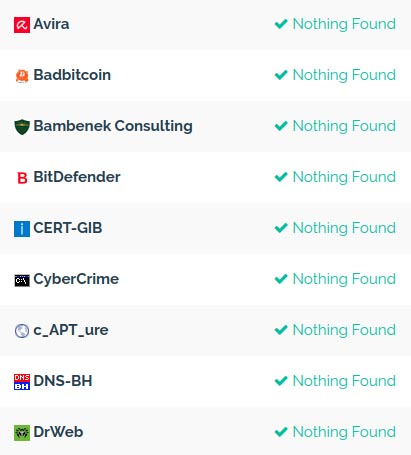Click the c_APT_ure globe icon

[22, 331]
